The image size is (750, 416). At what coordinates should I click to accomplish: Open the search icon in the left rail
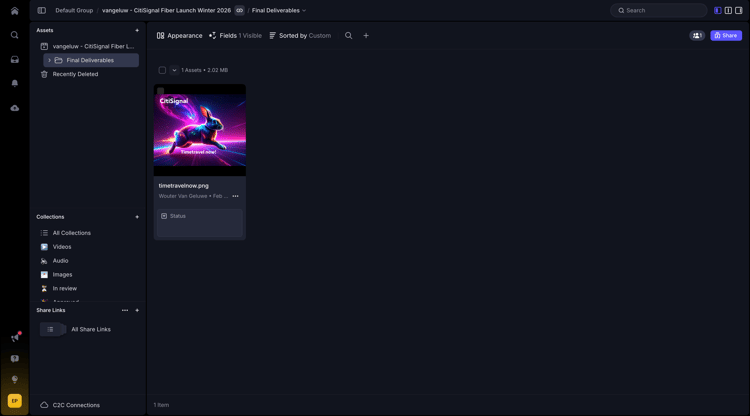[14, 35]
